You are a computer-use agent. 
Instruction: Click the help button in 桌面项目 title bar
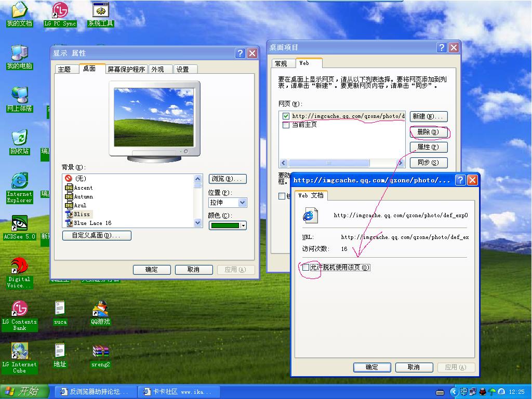[x=442, y=47]
